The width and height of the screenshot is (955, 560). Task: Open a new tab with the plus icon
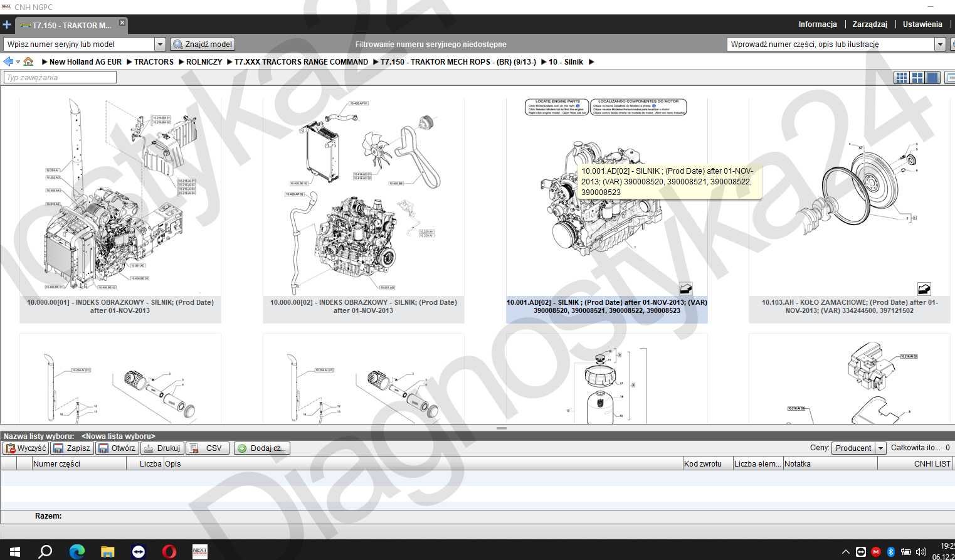coord(7,25)
